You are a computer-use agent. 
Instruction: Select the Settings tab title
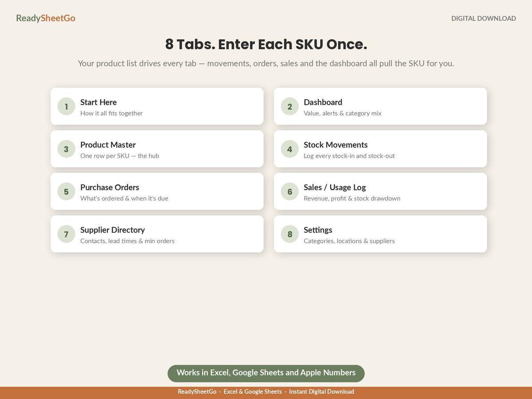coord(318,230)
